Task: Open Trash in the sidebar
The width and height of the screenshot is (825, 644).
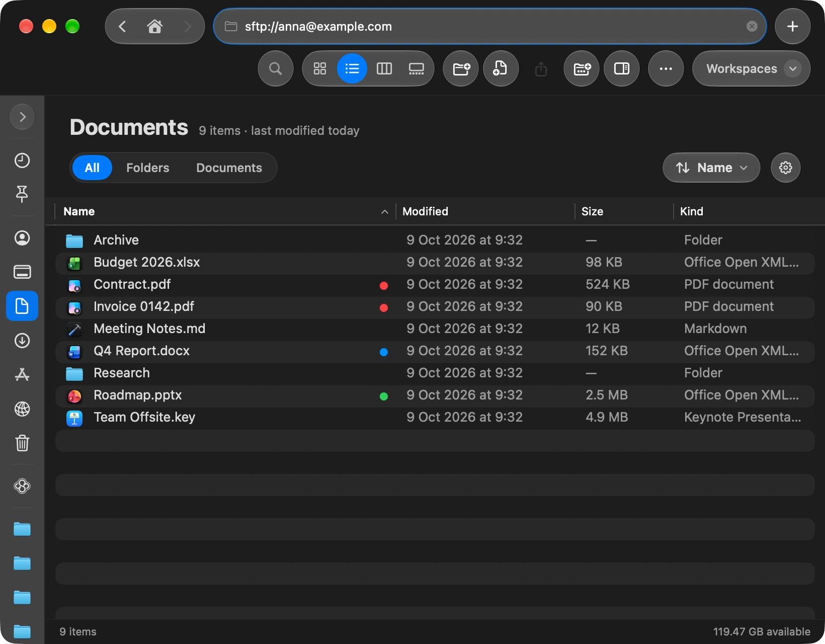Action: 22,443
